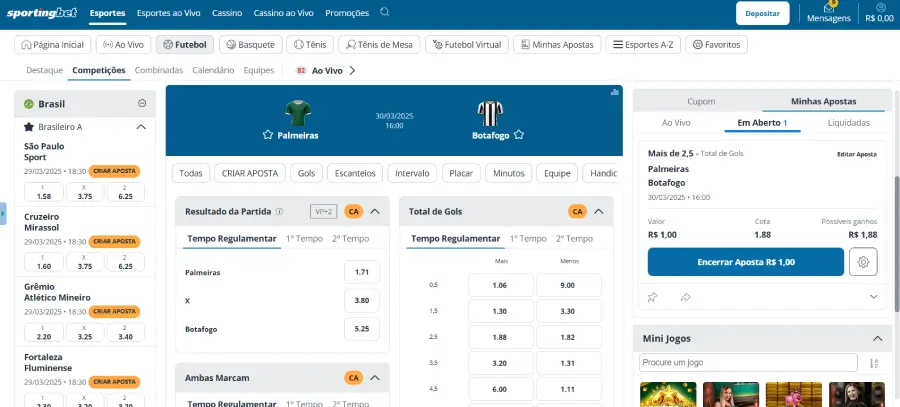Favorite Palmeiras with the star icon
The height and width of the screenshot is (407, 900).
click(x=267, y=135)
